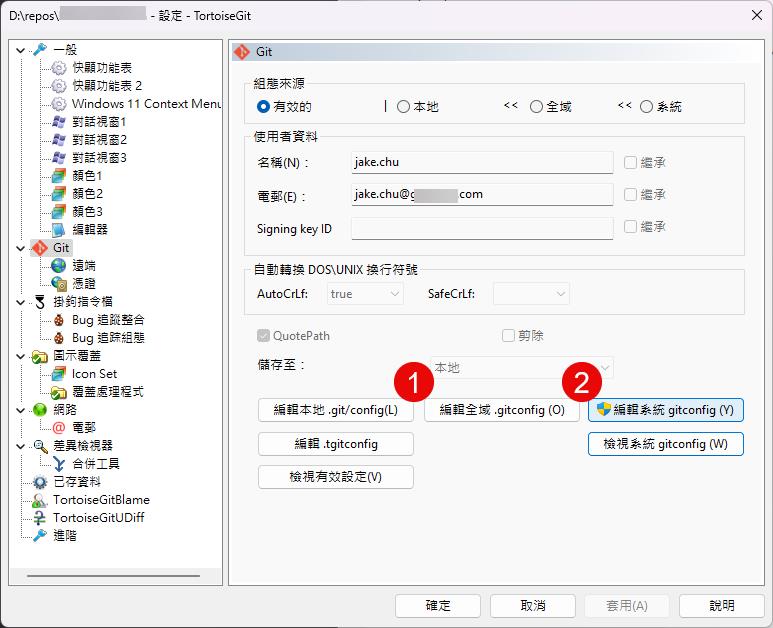The image size is (773, 628).
Task: Click the window icon beside 對話視窗2
Action: [x=59, y=140]
